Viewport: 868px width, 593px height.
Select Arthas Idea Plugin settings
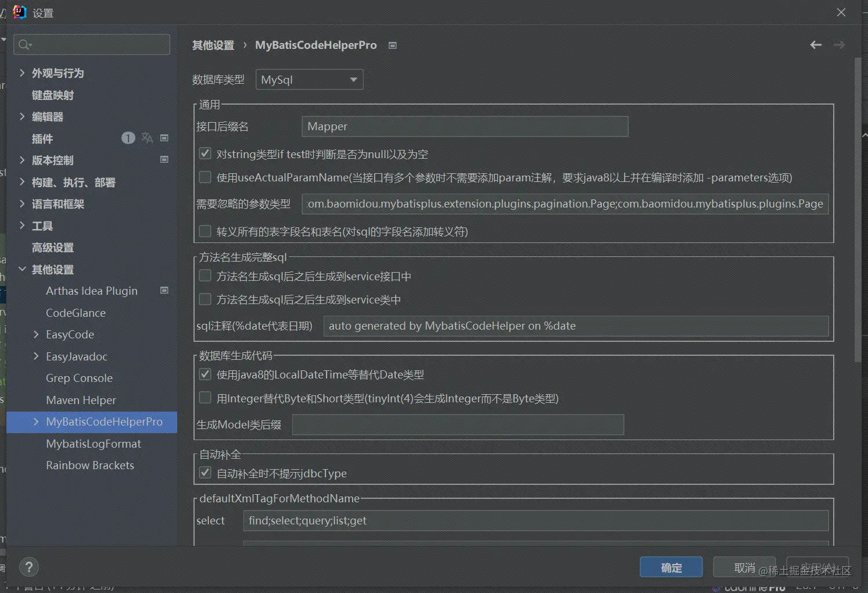[x=92, y=291]
